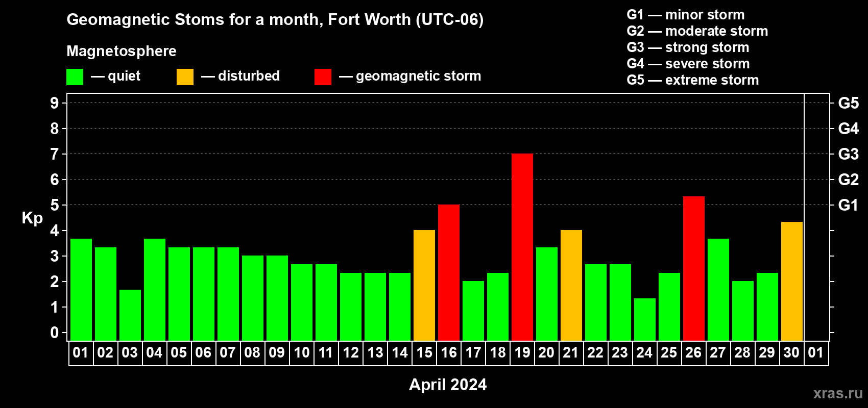Select the orange bar for April 15

[x=424, y=286]
